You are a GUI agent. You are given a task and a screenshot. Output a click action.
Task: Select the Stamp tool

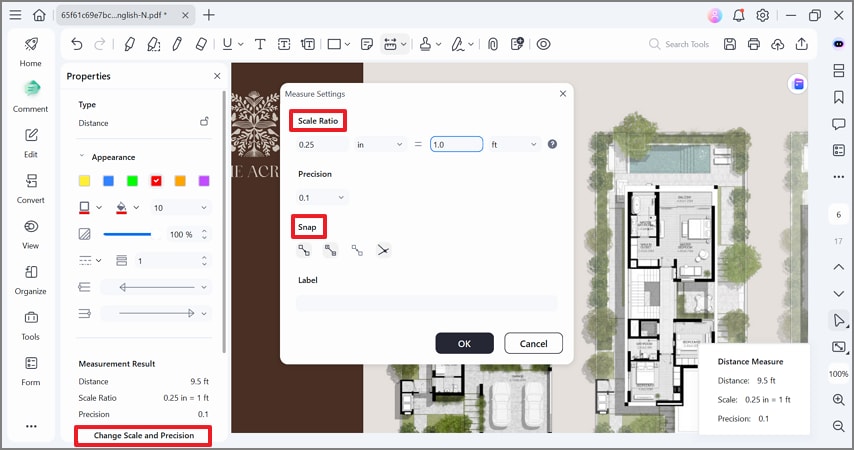point(425,44)
